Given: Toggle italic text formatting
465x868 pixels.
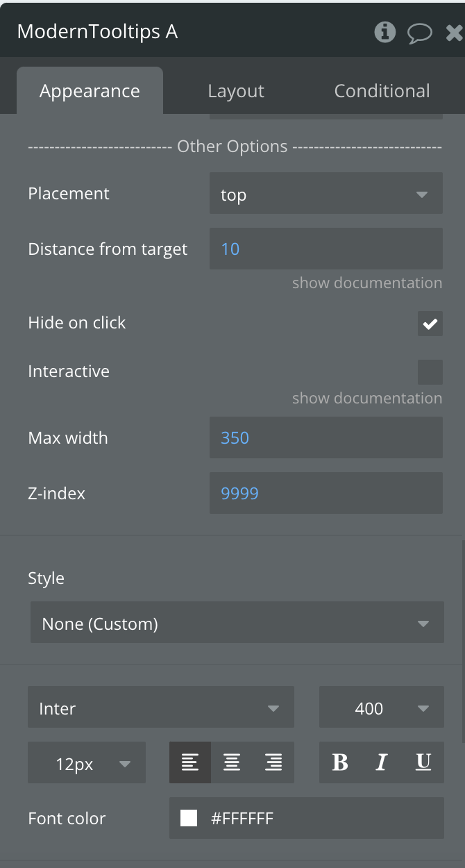Looking at the screenshot, I should (x=381, y=762).
